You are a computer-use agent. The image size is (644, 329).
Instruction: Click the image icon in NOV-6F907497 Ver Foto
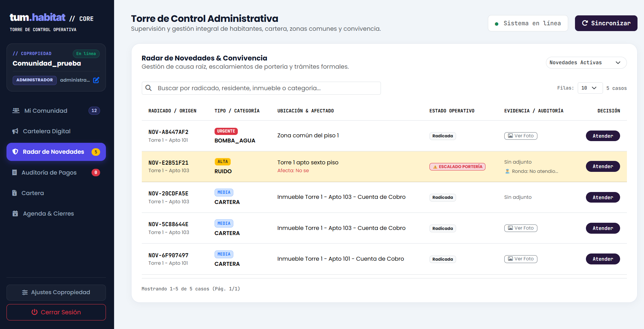point(510,259)
